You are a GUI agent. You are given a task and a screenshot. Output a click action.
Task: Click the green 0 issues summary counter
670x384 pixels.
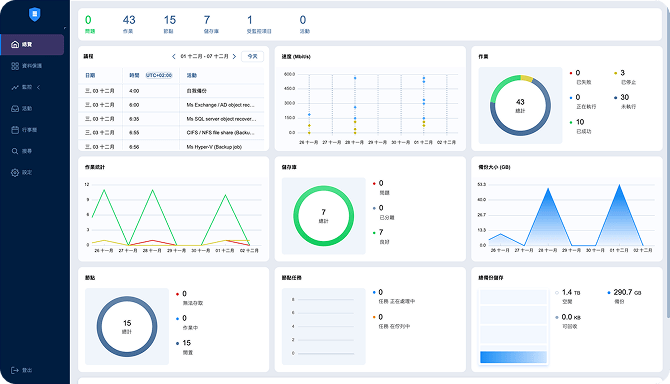pos(89,24)
